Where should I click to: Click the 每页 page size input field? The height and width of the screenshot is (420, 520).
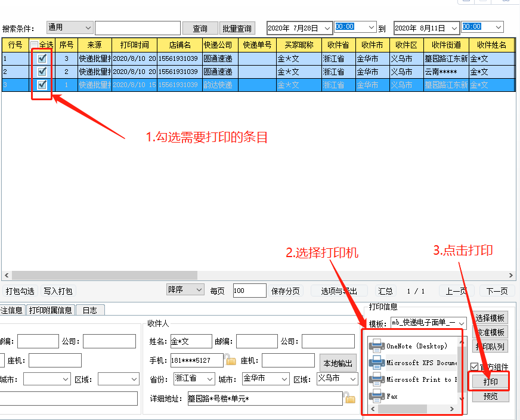pyautogui.click(x=249, y=289)
